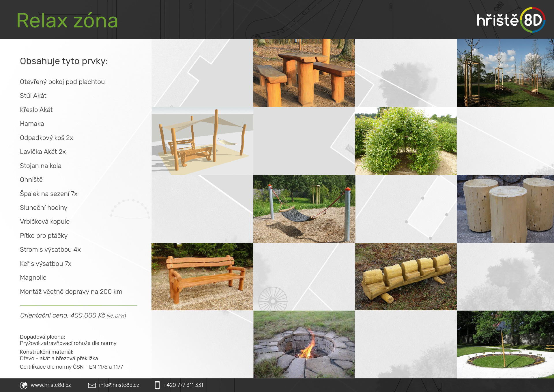The width and height of the screenshot is (554, 392).
Task: Click the list item Špalek na sezení 7x
Action: pyautogui.click(x=49, y=194)
